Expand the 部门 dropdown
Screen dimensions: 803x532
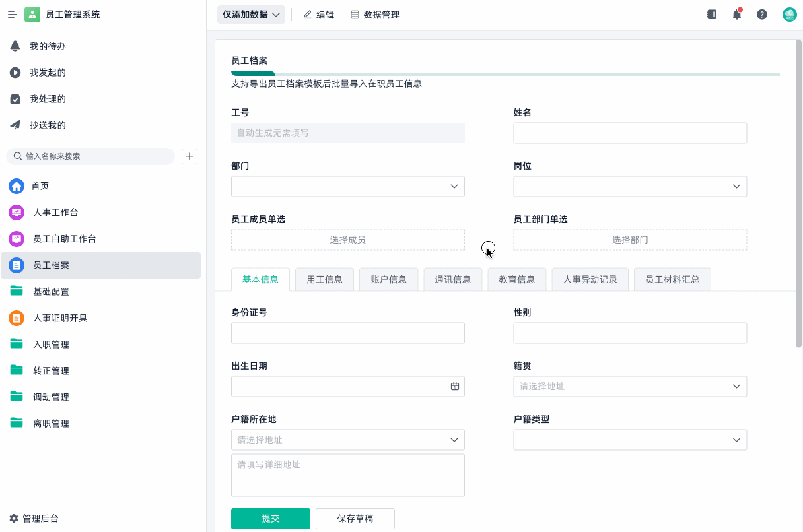click(348, 186)
